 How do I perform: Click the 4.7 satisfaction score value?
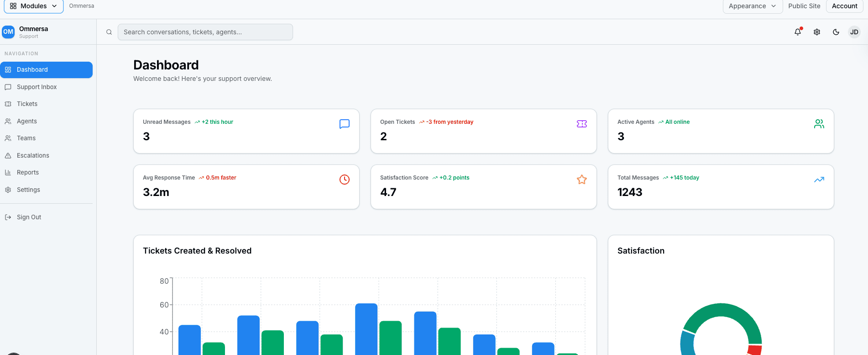pyautogui.click(x=388, y=192)
